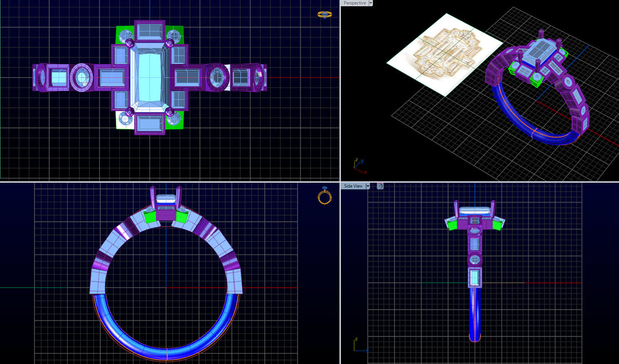
Task: Select the green block at the top view's bottom-right corner
Action: point(175,120)
